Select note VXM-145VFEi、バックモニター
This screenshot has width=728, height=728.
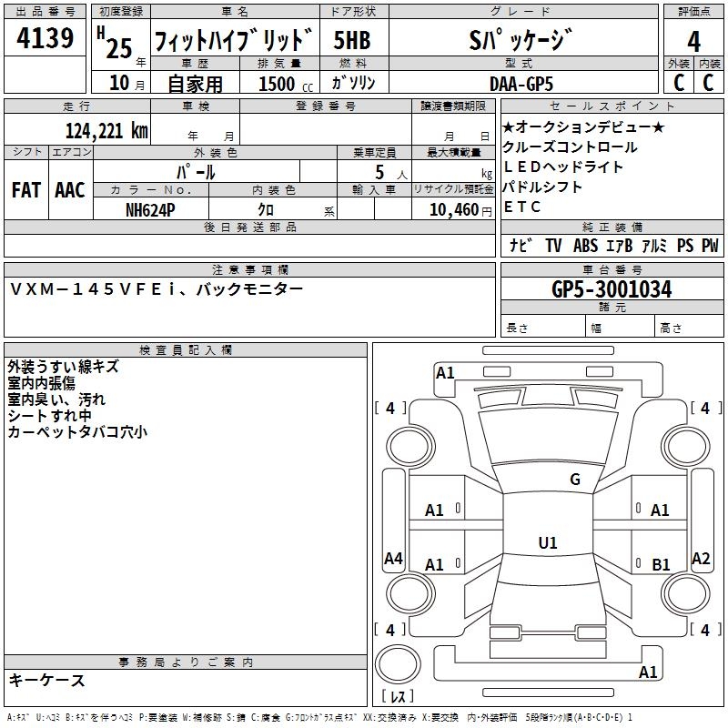pos(156,289)
